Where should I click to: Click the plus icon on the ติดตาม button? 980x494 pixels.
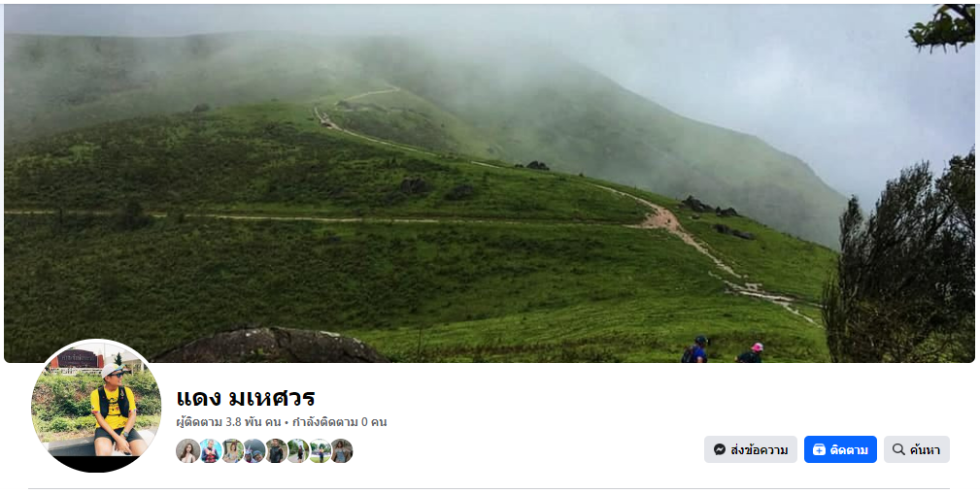(819, 449)
